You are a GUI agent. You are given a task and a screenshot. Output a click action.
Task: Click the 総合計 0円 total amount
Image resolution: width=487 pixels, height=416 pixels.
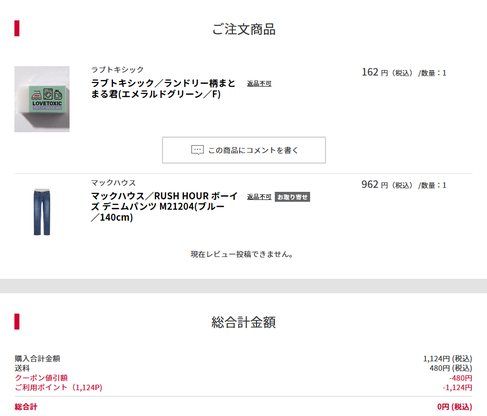455,407
